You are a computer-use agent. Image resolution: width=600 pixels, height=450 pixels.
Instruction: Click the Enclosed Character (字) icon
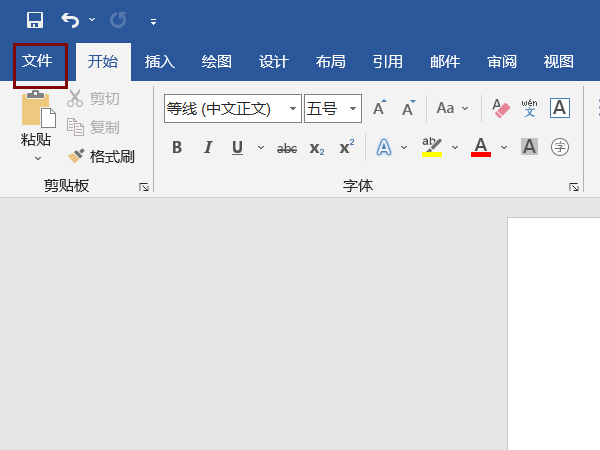[560, 147]
